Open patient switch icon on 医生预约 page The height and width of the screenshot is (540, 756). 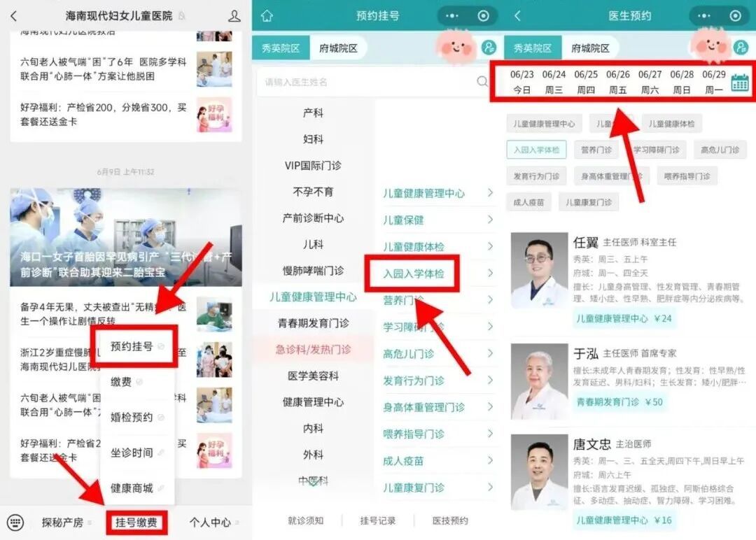pyautogui.click(x=741, y=47)
